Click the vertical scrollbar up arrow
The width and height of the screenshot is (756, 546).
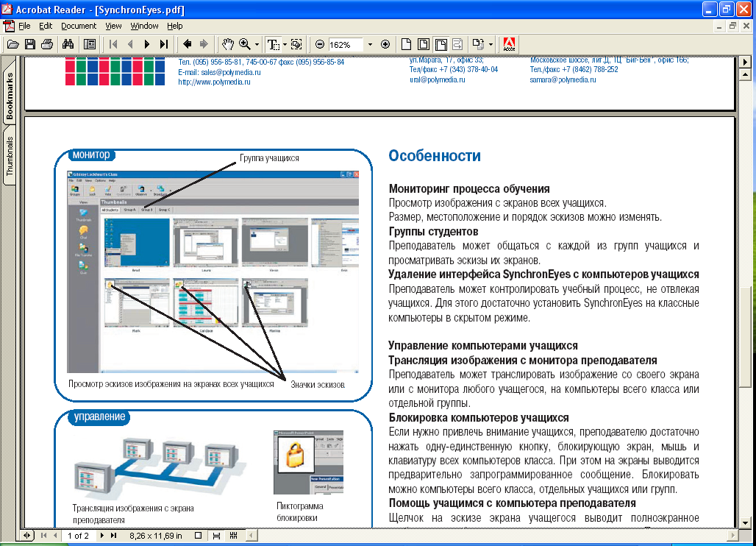(x=746, y=74)
